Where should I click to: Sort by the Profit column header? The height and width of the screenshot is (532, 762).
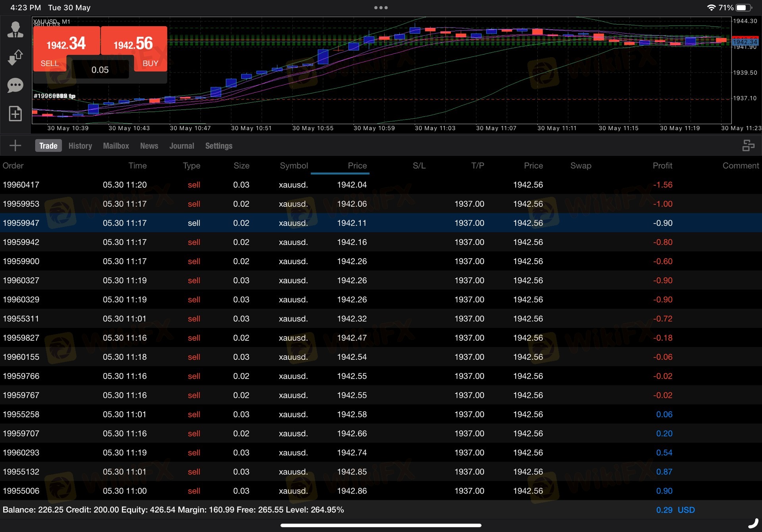pos(662,165)
